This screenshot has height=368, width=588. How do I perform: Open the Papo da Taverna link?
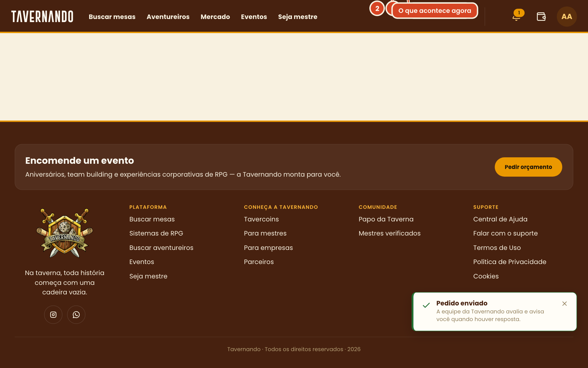click(386, 219)
